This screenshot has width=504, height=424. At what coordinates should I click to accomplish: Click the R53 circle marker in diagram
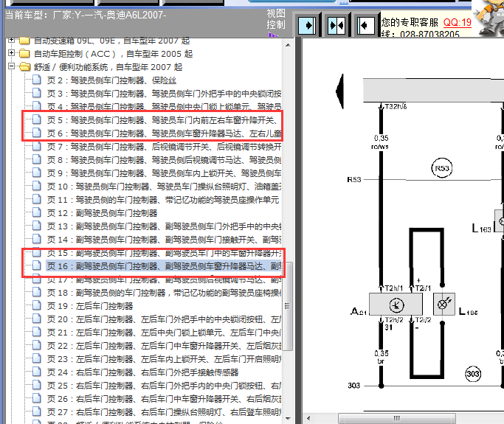tap(441, 168)
